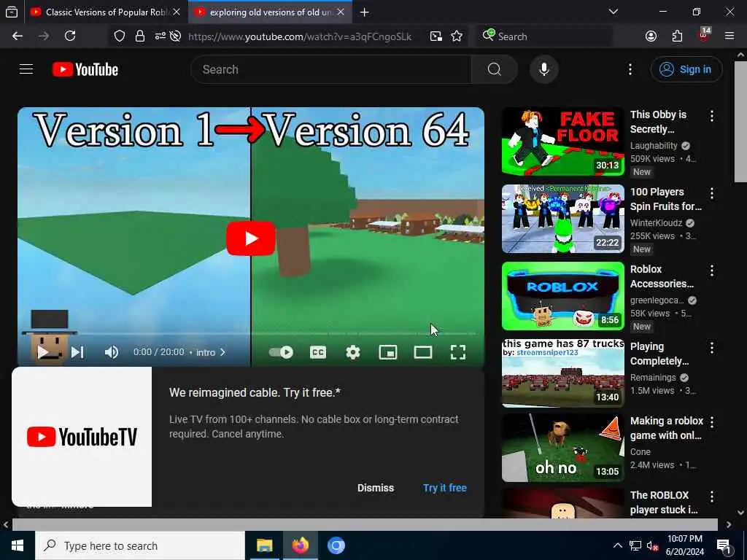Bookmark this page with star
Screen dimensions: 747x560
click(x=457, y=36)
